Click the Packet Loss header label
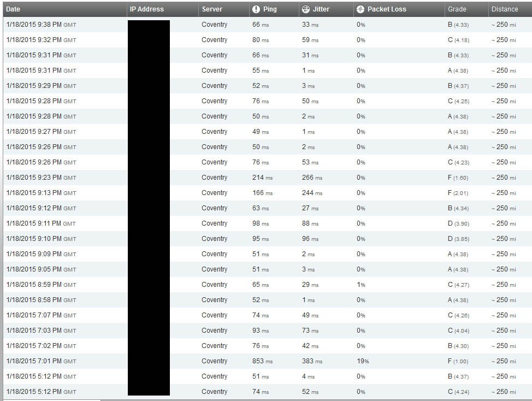Screen dimensions: 532x401 (387, 9)
